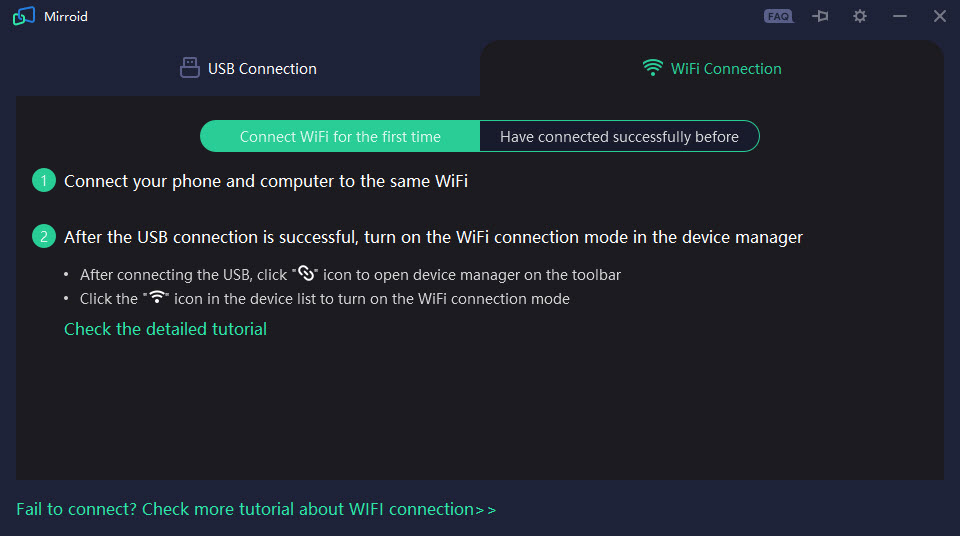
Task: Click the green step 2 number badge
Action: (43, 236)
